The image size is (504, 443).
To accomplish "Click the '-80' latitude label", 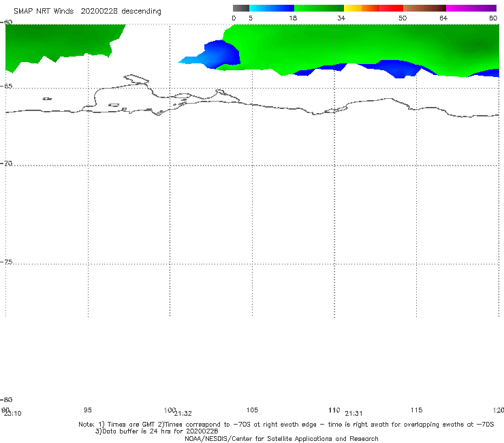I will pyautogui.click(x=6, y=399).
